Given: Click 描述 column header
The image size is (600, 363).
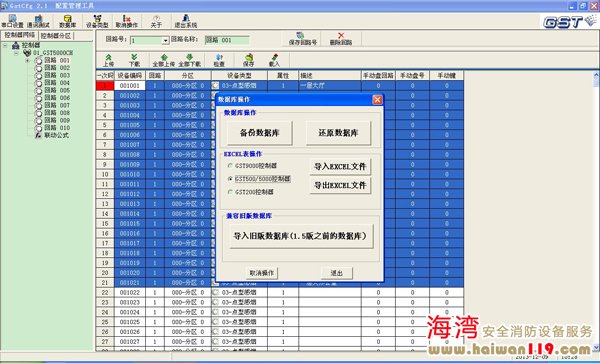Looking at the screenshot, I should [330, 76].
